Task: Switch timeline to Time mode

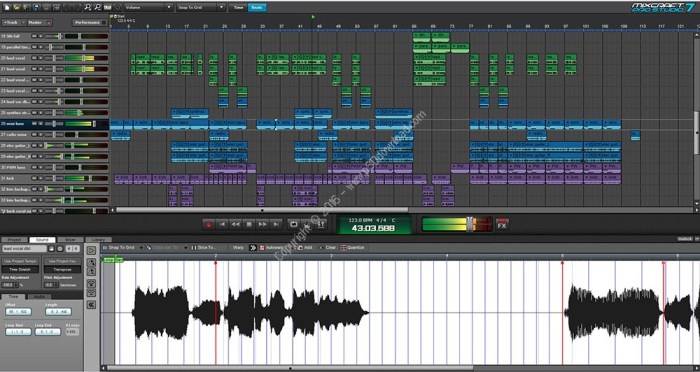Action: pos(239,8)
